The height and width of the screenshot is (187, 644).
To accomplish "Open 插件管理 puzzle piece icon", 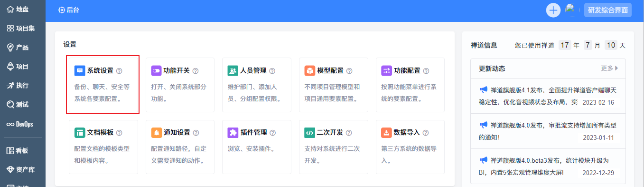I will click(233, 133).
